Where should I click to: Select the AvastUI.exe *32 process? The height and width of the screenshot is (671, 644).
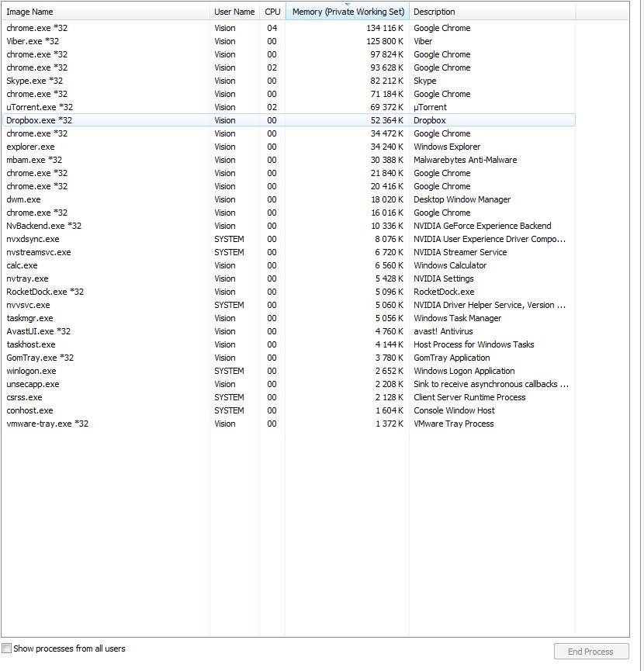[x=38, y=331]
